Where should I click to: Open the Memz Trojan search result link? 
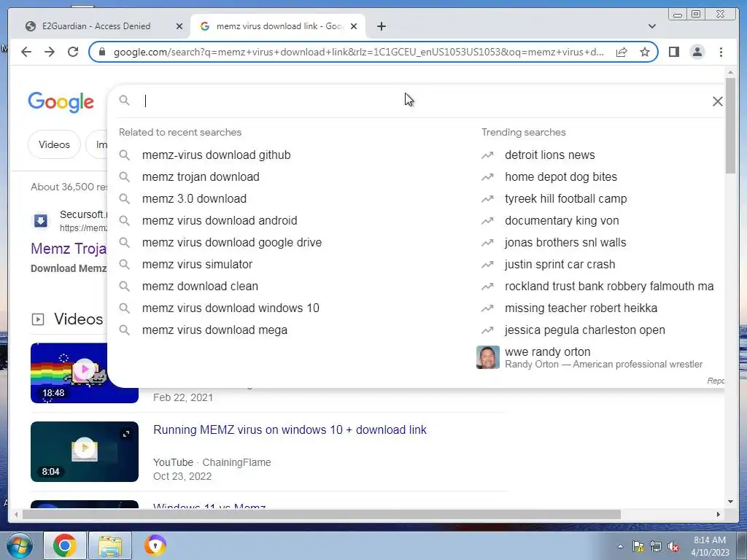(x=69, y=249)
